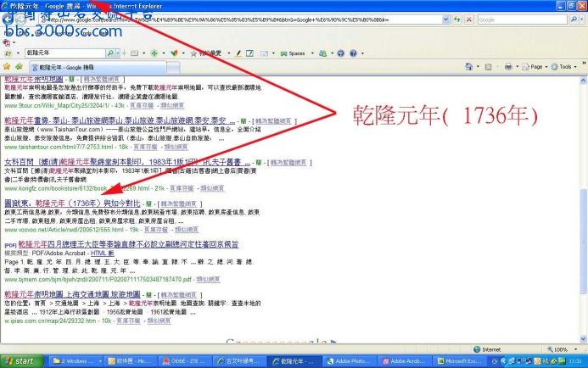Image resolution: width=588 pixels, height=368 pixels.
Task: Open the search provider dropdown arrow beside the magnifier
Action: point(581,20)
